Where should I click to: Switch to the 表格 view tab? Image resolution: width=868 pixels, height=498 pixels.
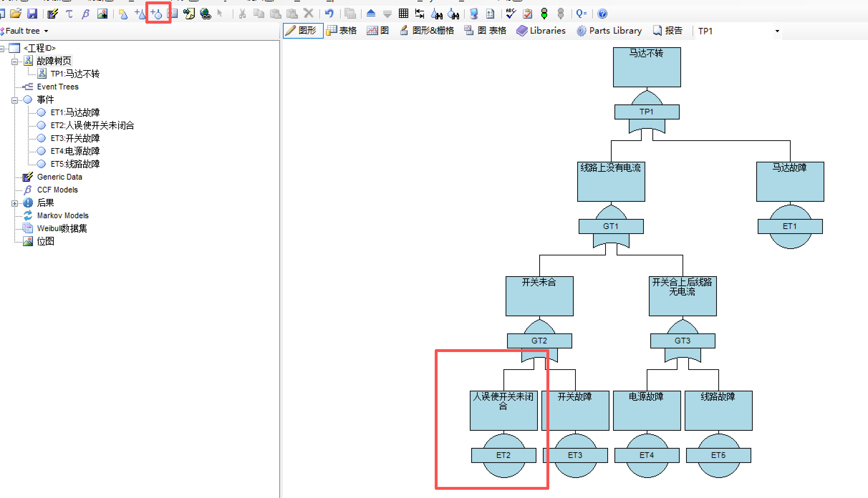pos(342,31)
